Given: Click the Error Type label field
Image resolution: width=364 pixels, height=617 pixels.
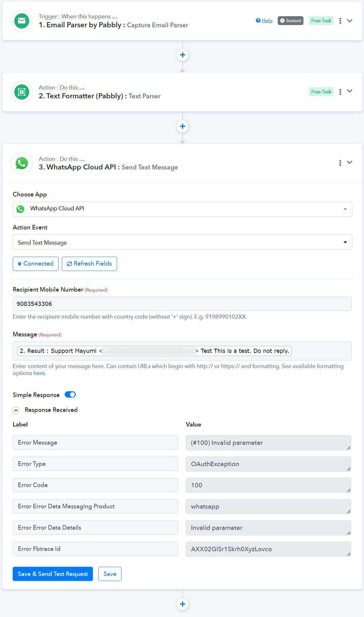Looking at the screenshot, I should pyautogui.click(x=95, y=464).
